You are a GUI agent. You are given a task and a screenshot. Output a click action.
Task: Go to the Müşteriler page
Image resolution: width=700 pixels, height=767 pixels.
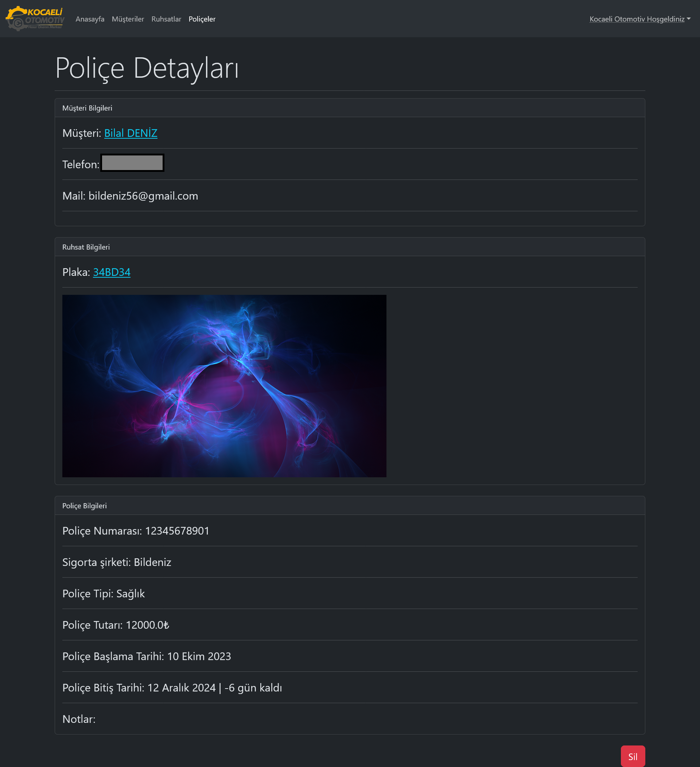point(128,19)
